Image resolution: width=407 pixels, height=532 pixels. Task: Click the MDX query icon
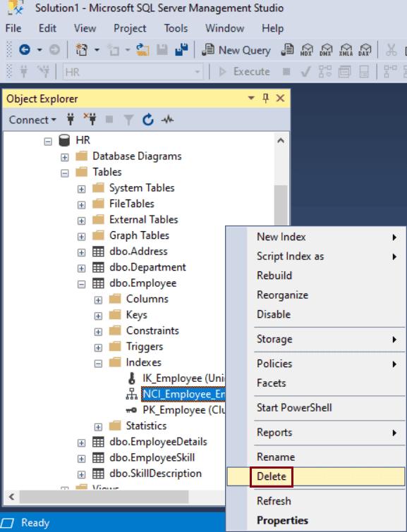point(307,50)
